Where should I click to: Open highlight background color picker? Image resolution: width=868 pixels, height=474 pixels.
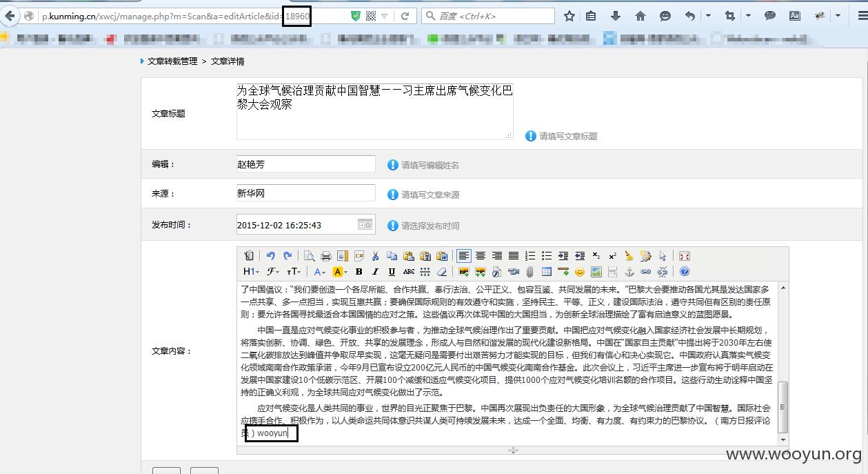tap(340, 272)
